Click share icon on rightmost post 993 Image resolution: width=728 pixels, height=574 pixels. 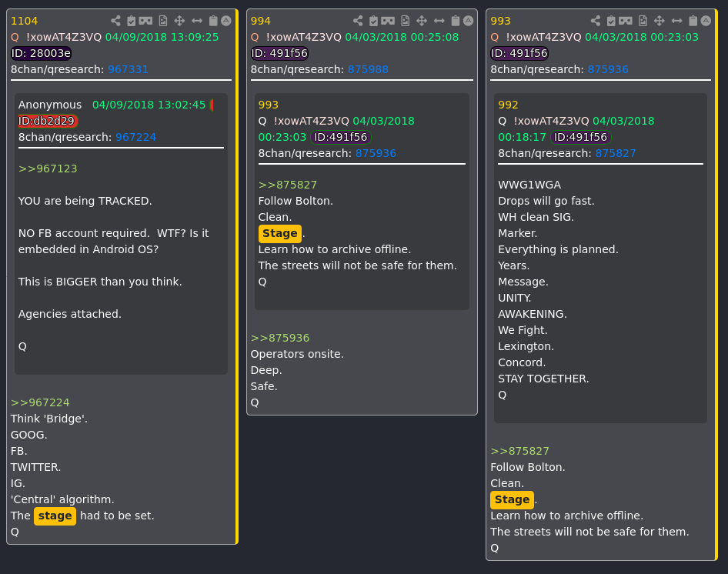[596, 21]
